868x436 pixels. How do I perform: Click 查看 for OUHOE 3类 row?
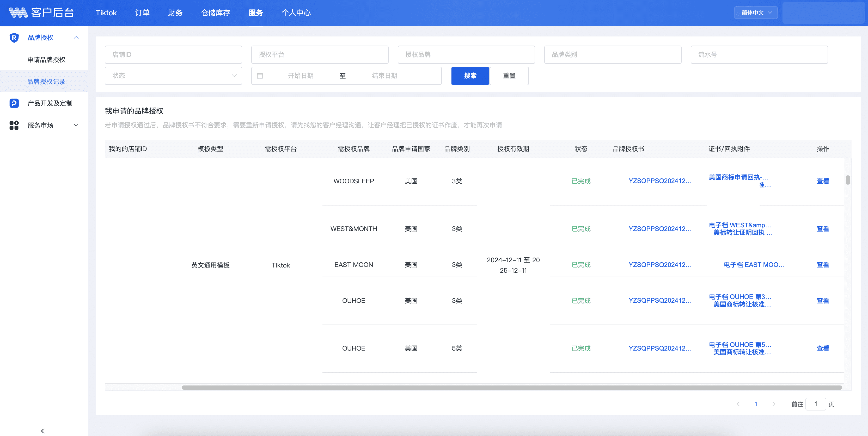pos(822,300)
